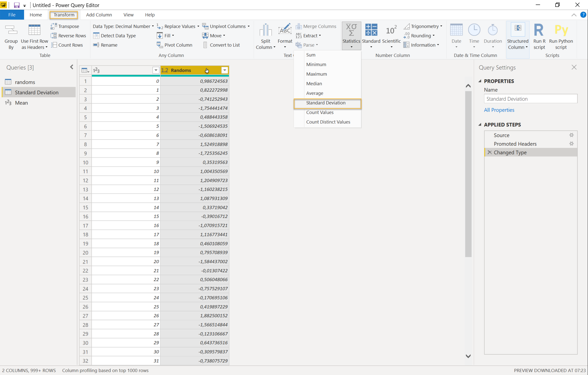Click the Help question mark icon
588x375 pixels.
(x=583, y=15)
